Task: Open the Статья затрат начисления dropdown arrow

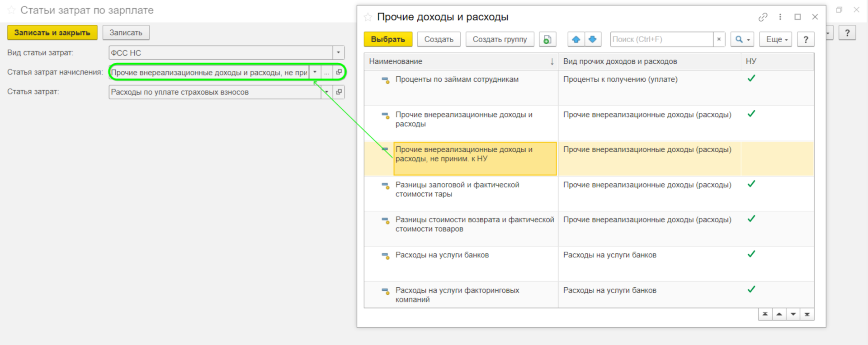Action: [315, 72]
